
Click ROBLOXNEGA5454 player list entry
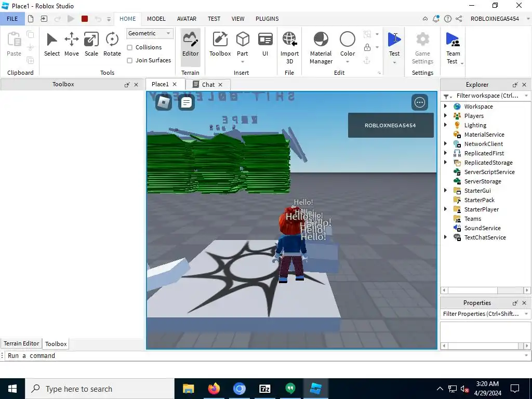tap(391, 125)
